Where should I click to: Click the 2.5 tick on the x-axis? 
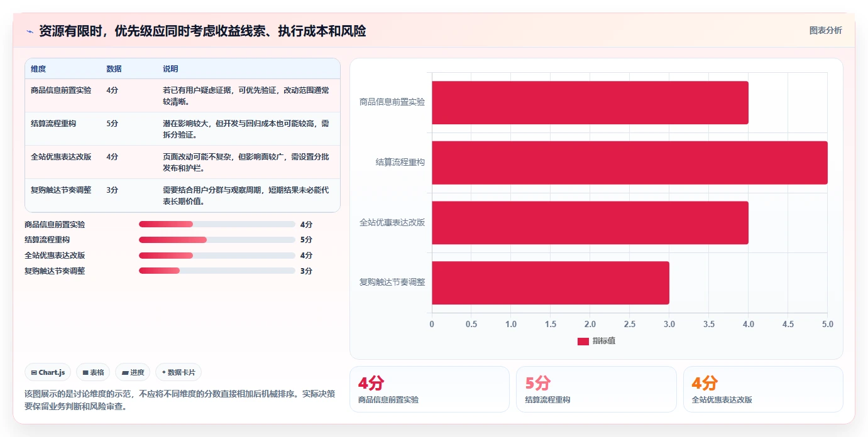pyautogui.click(x=630, y=325)
